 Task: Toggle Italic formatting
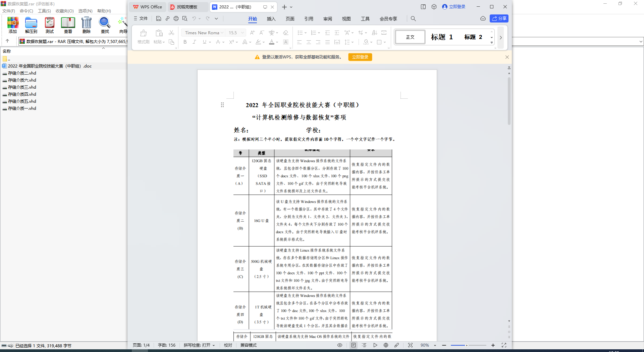(x=194, y=42)
